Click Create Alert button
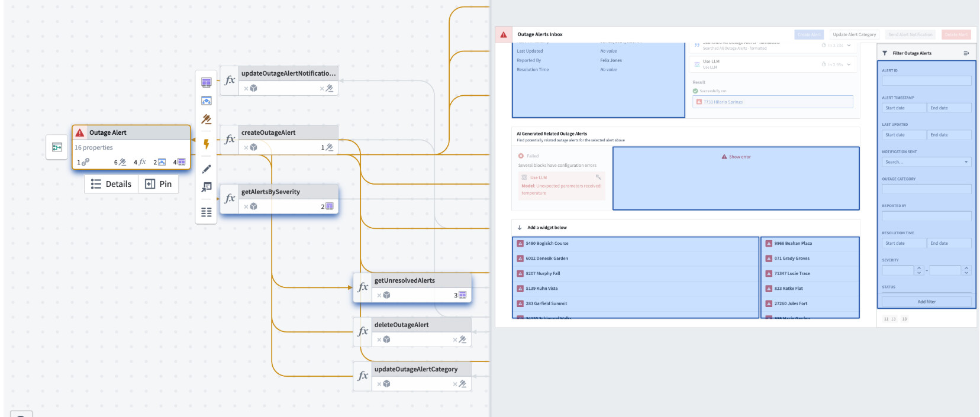 pyautogui.click(x=808, y=34)
